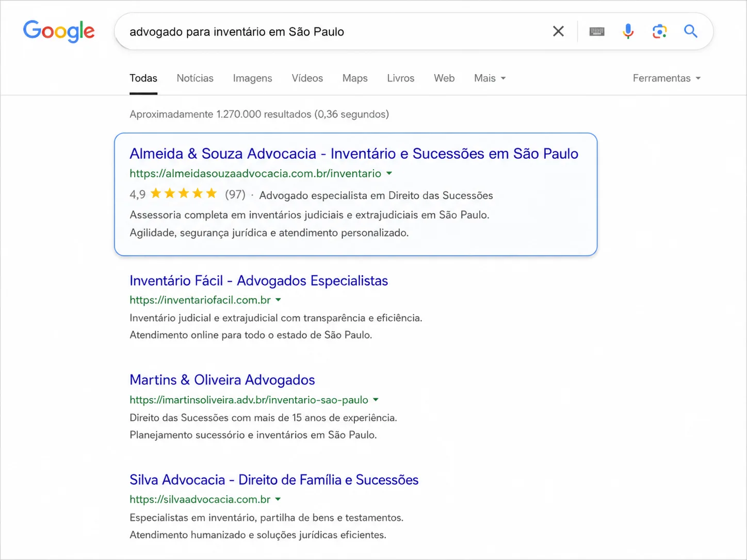This screenshot has width=747, height=560.
Task: Select the Todas tab
Action: click(143, 78)
